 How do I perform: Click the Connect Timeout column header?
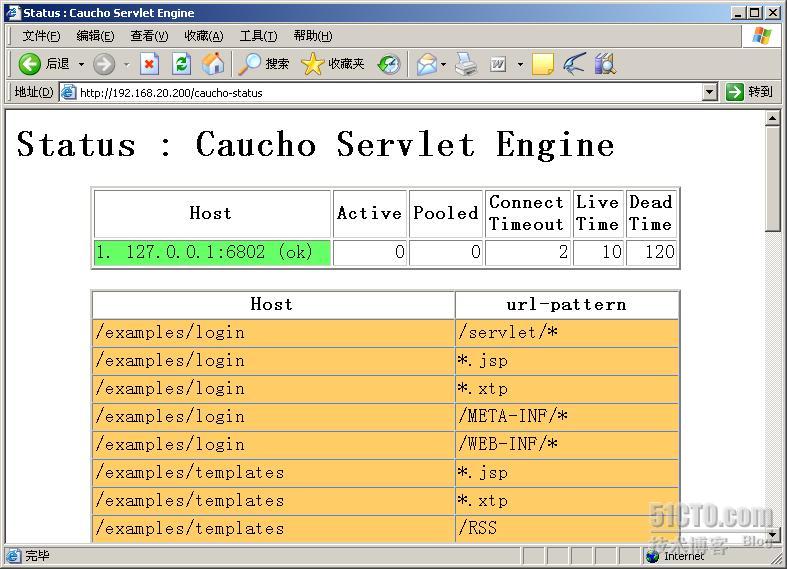click(527, 213)
